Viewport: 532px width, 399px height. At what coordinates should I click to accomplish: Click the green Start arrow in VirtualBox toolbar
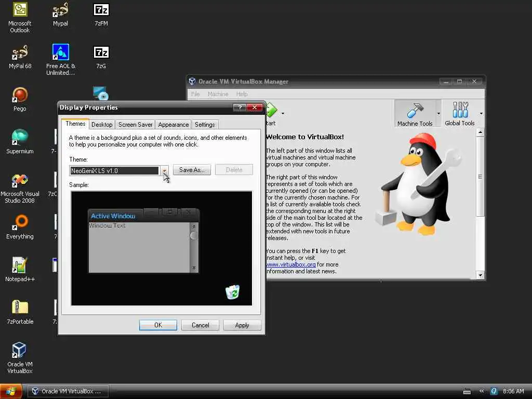pyautogui.click(x=271, y=110)
